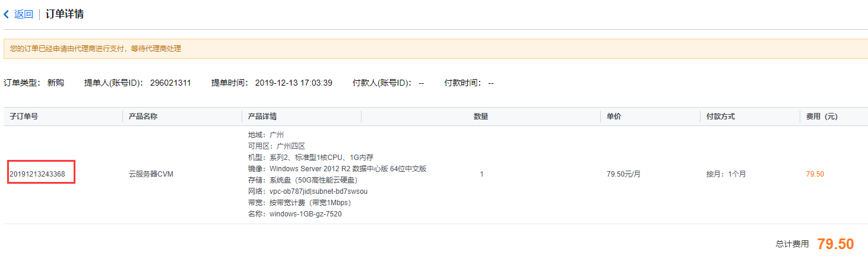Image resolution: width=868 pixels, height=264 pixels.
Task: Click the 产品详情 column header
Action: (x=262, y=117)
